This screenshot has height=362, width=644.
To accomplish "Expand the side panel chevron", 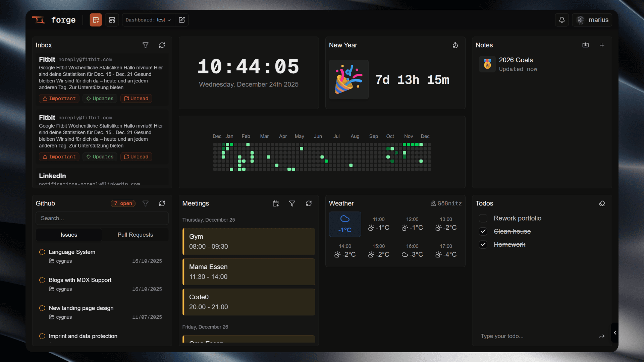I will tap(615, 333).
